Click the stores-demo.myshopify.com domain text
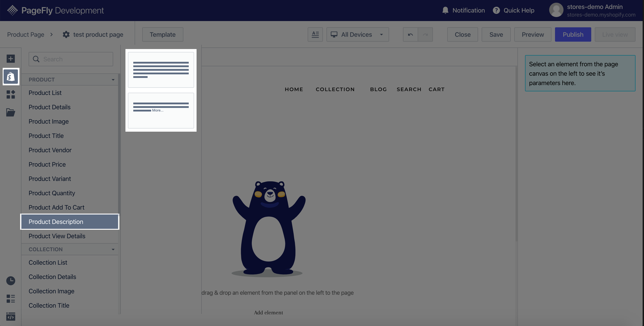This screenshot has width=644, height=326. [x=601, y=15]
